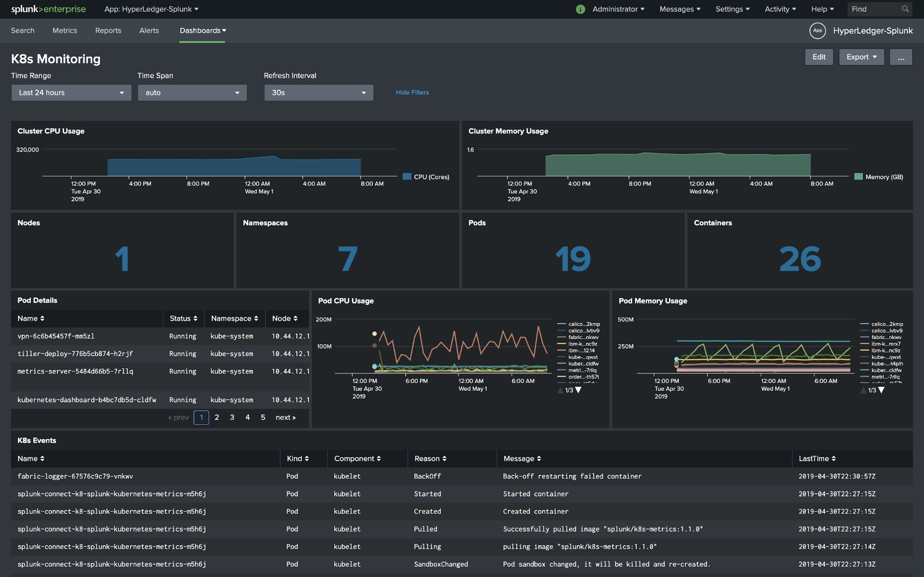Select tiller-deploy-776b5cb874-h2rjf row
This screenshot has width=924, height=577.
[x=160, y=354]
